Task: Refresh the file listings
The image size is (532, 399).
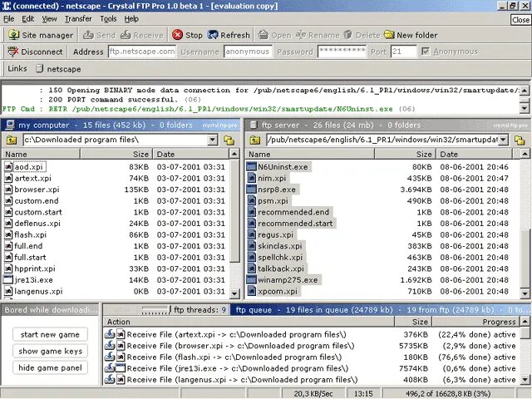Action: [x=229, y=35]
